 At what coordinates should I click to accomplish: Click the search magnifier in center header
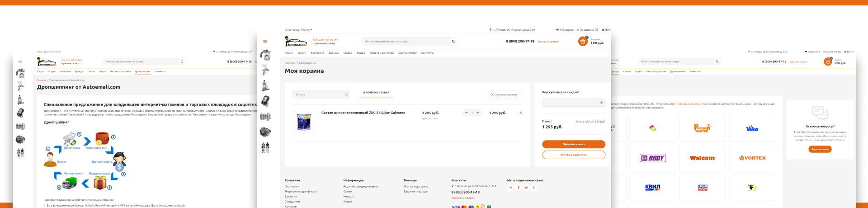pos(453,41)
